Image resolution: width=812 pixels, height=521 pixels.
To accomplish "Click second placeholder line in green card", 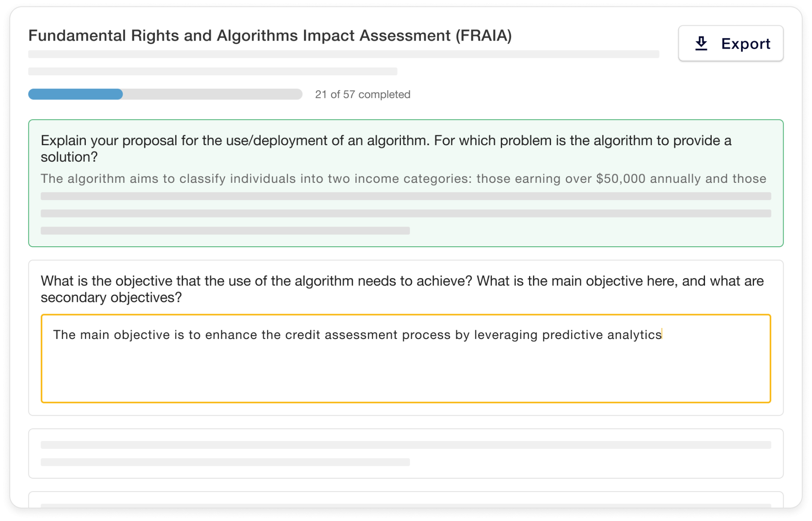I will pyautogui.click(x=406, y=213).
